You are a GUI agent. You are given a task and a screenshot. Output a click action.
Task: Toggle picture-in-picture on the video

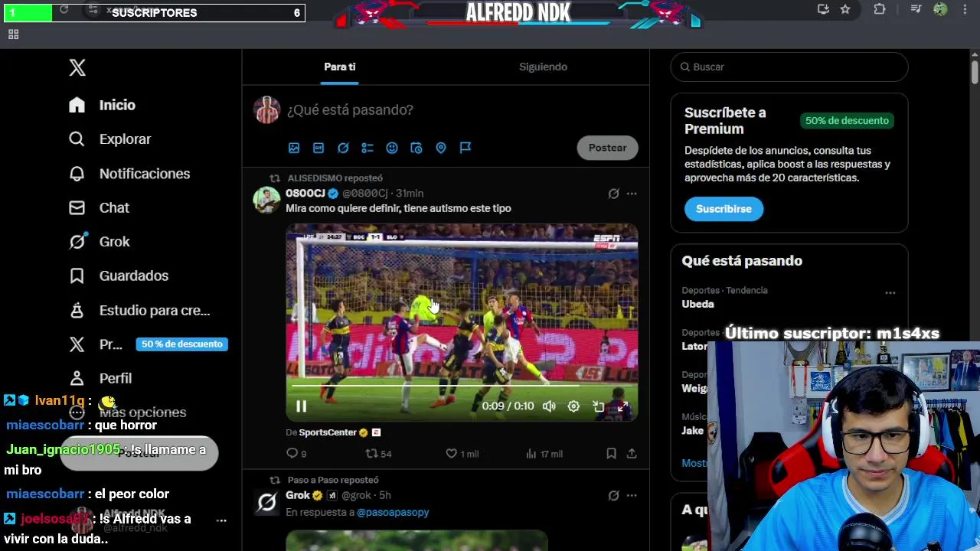point(598,406)
